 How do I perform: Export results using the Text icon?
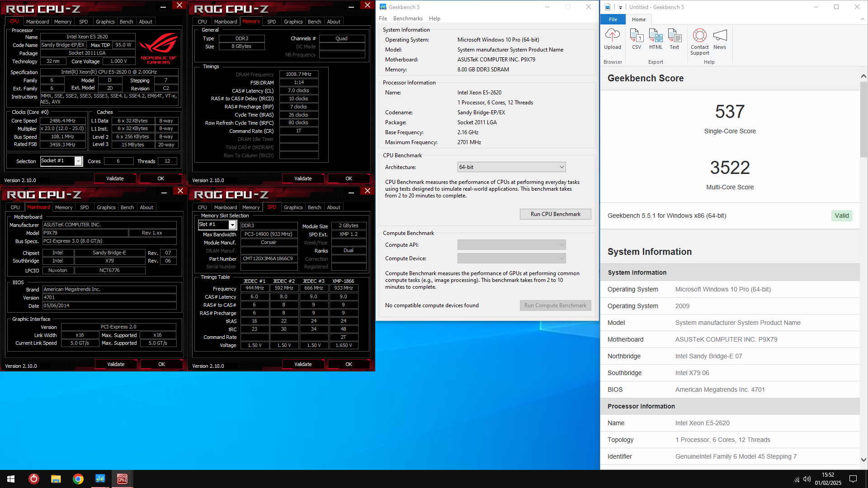tap(675, 39)
